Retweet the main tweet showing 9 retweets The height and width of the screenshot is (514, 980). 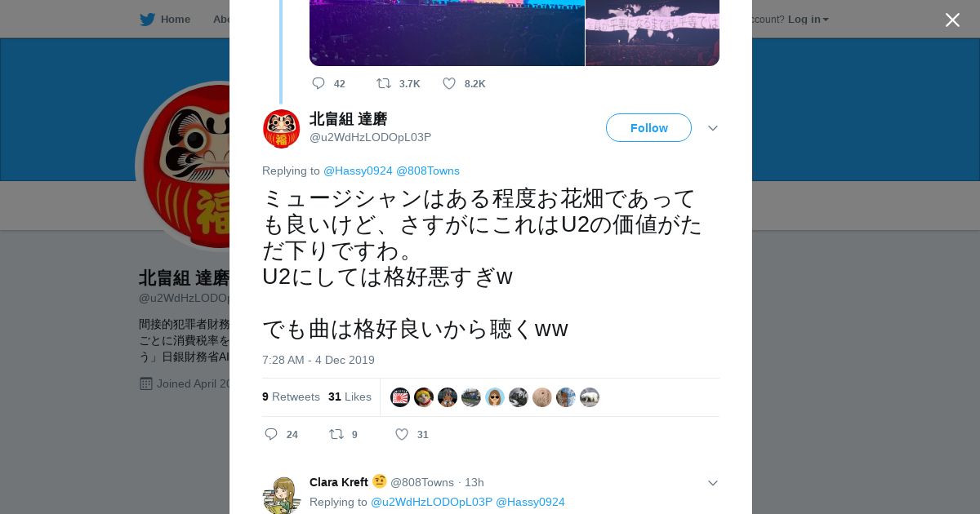336,434
